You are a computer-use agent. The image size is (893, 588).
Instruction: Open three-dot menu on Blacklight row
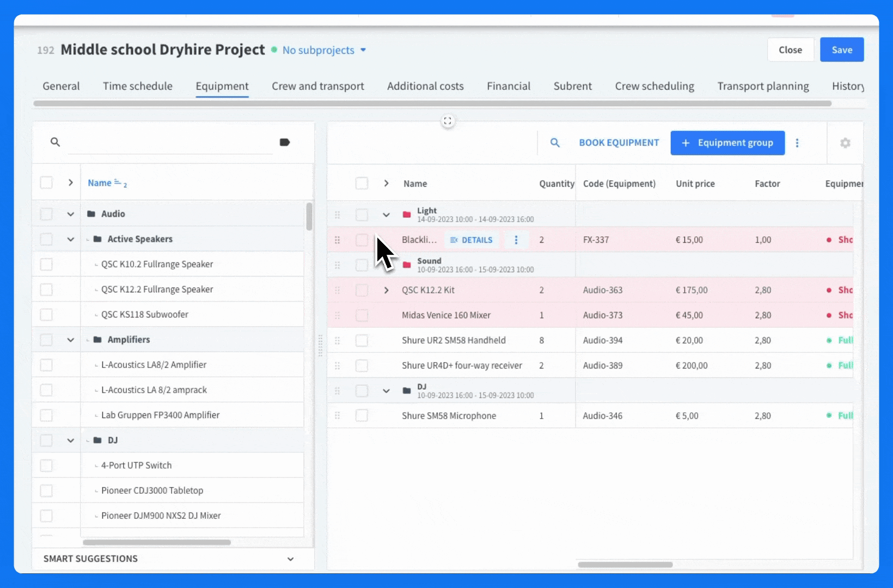pyautogui.click(x=516, y=240)
